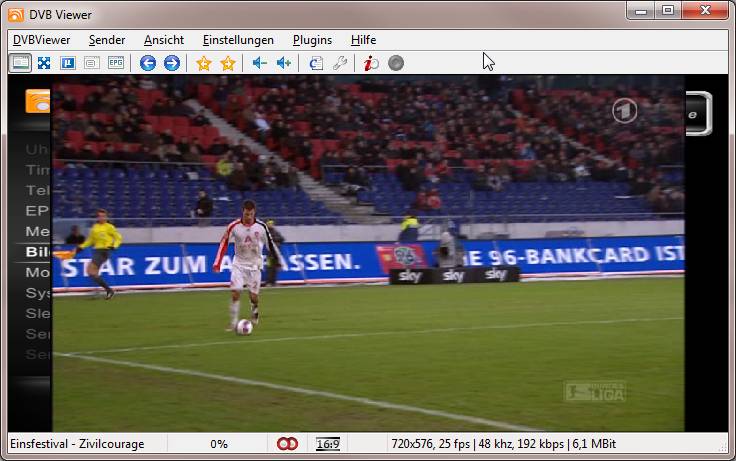Viewport: 736px width, 461px height.
Task: Click the 0% value in status bar
Action: pyautogui.click(x=219, y=444)
